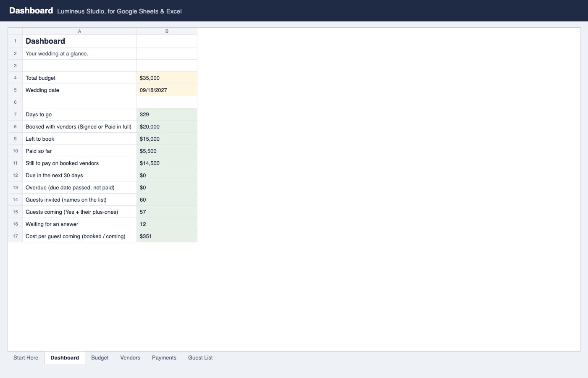Select row header 17
The width and height of the screenshot is (588, 378).
tap(15, 236)
